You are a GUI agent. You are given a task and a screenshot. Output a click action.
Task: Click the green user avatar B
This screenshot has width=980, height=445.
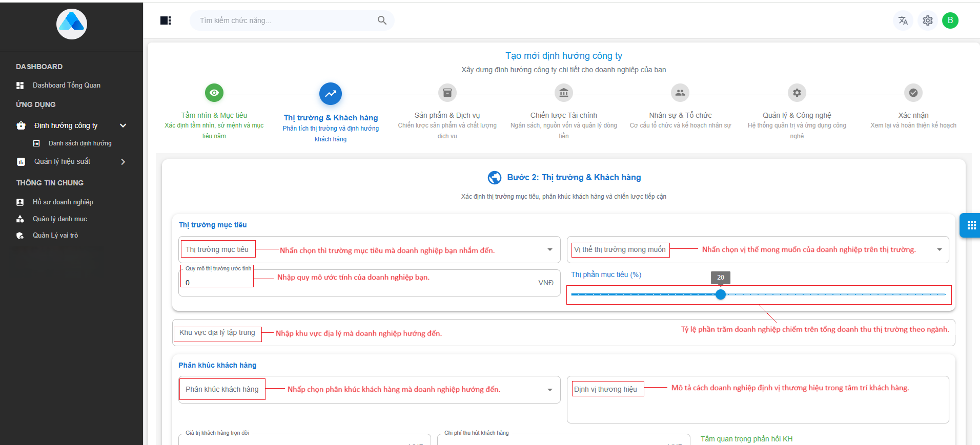coord(950,20)
